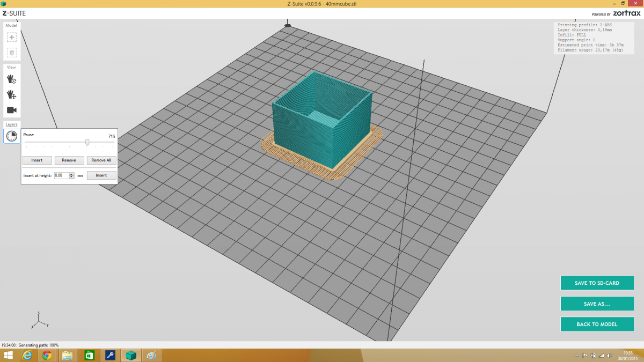Save the print to SD-card
644x362 pixels.
597,283
